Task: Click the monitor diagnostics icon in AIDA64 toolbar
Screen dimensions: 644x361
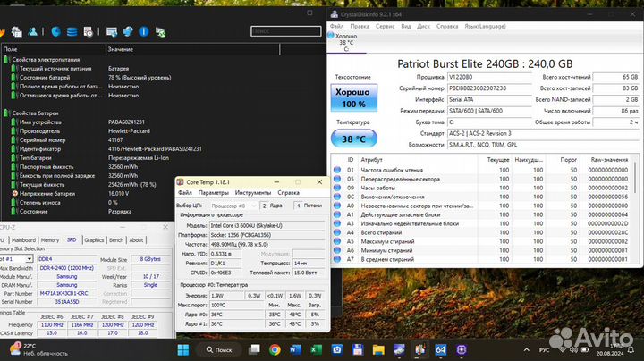Action: click(112, 31)
